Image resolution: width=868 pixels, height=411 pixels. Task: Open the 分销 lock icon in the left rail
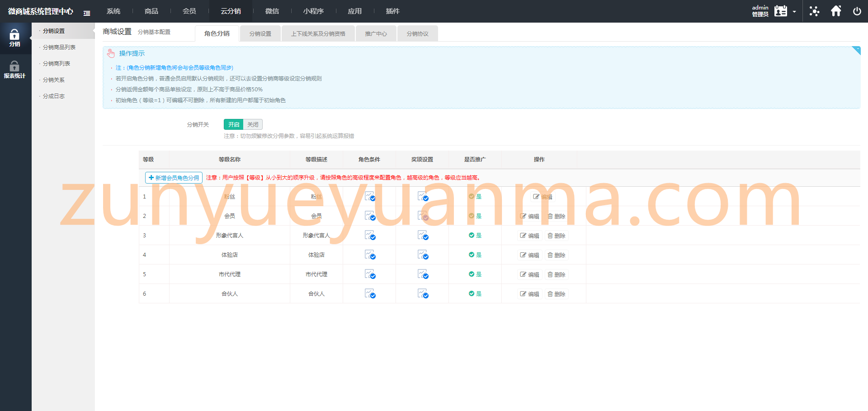(x=14, y=38)
